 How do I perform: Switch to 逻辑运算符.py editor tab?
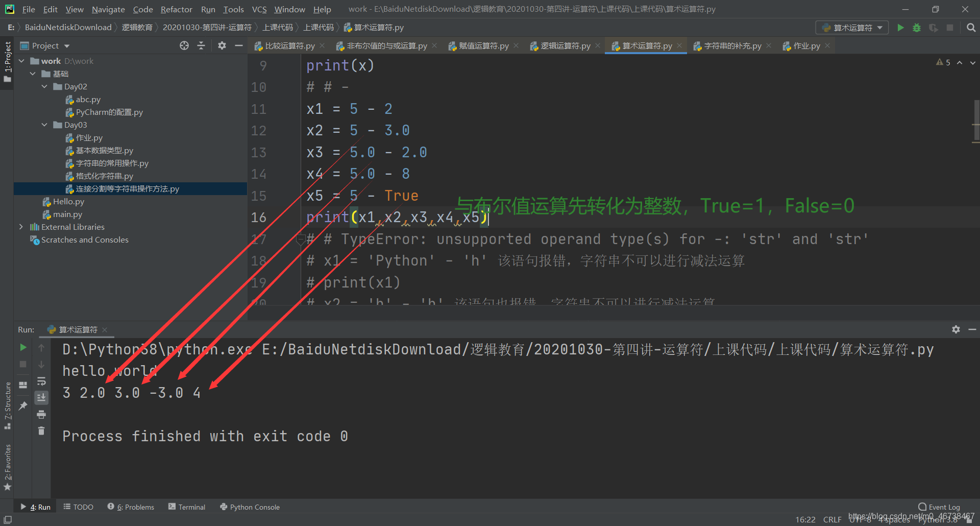pyautogui.click(x=565, y=45)
